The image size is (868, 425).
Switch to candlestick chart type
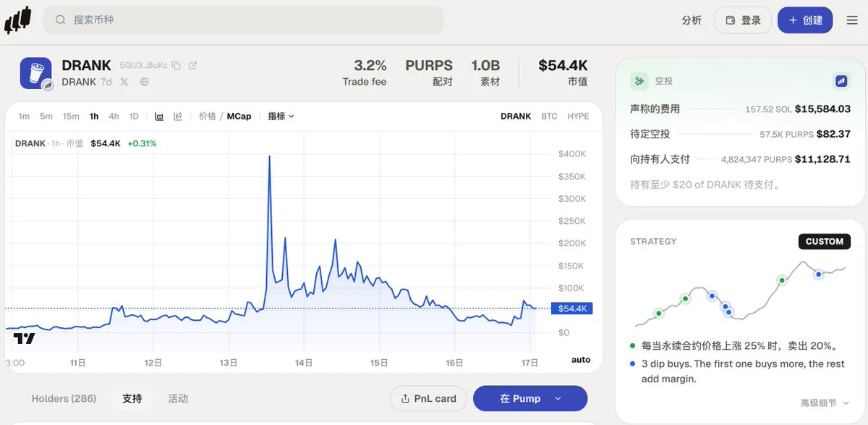(178, 116)
